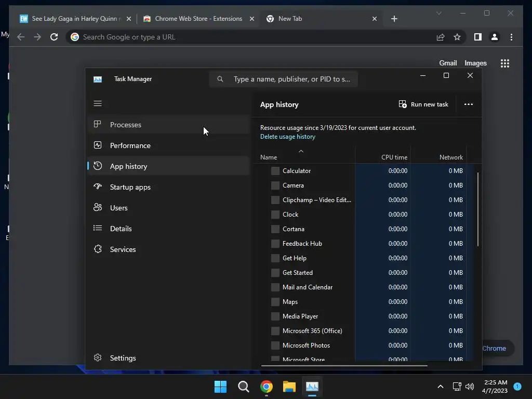The height and width of the screenshot is (399, 532).
Task: Open Images link on New Tab page
Action: tap(475, 63)
